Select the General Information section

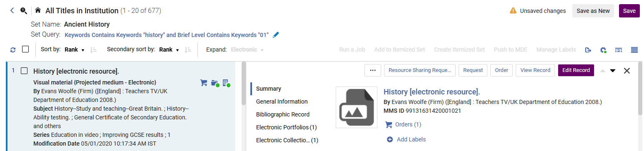pos(282,101)
